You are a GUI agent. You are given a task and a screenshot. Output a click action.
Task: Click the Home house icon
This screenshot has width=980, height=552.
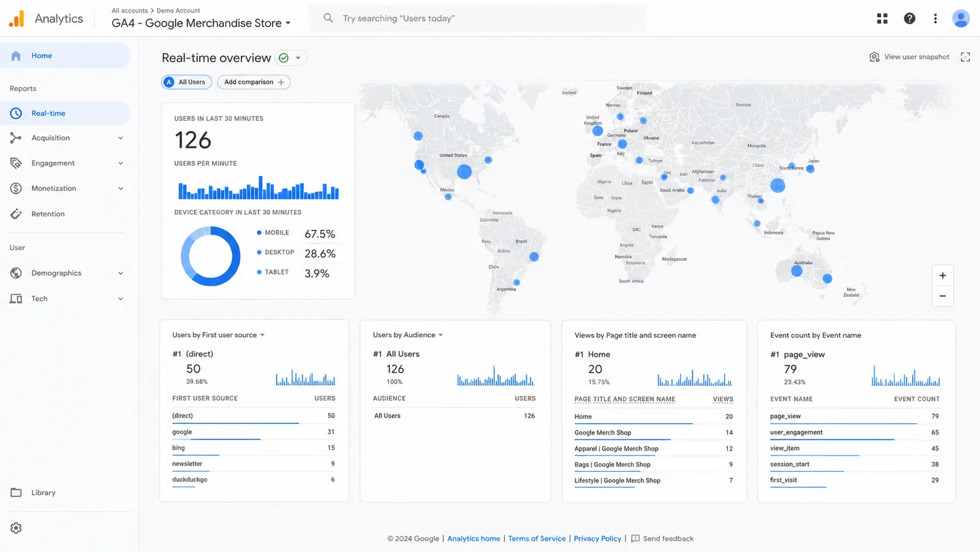pos(16,56)
